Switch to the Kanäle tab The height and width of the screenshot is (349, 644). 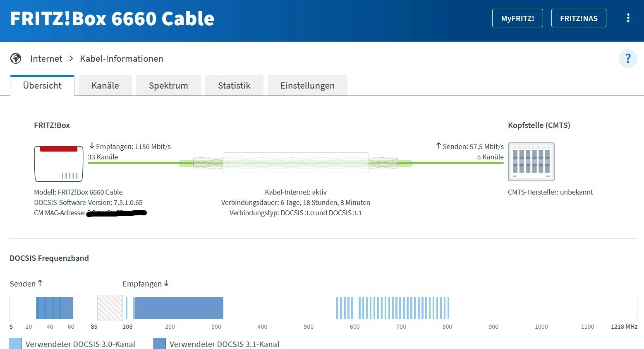(x=105, y=86)
